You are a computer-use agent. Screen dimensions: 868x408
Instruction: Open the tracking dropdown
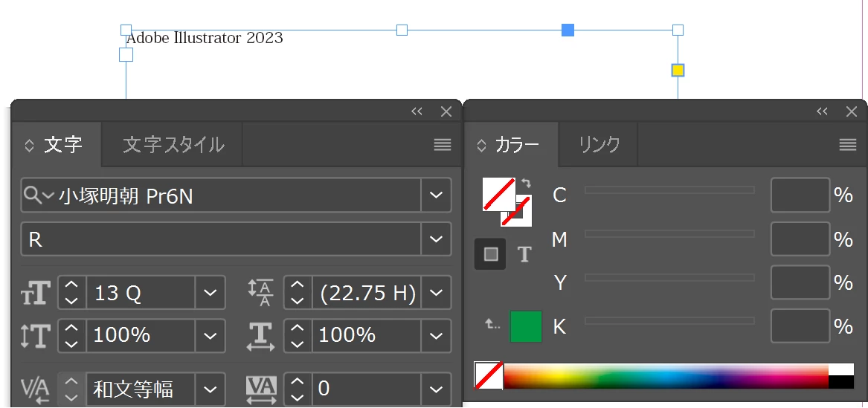point(436,389)
